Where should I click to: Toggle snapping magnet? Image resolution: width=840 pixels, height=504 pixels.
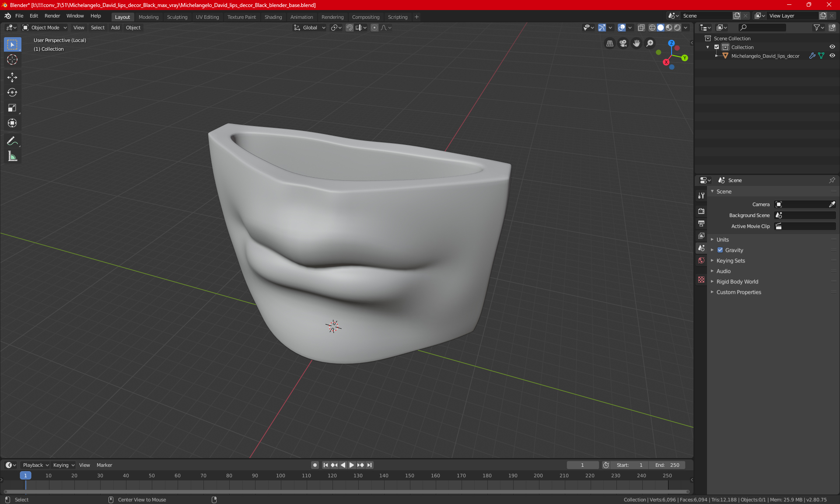click(x=349, y=28)
